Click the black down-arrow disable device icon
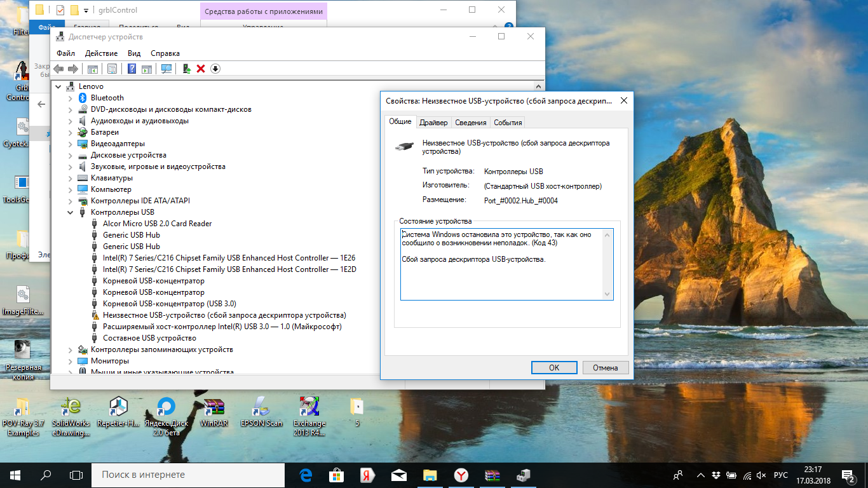 click(215, 69)
